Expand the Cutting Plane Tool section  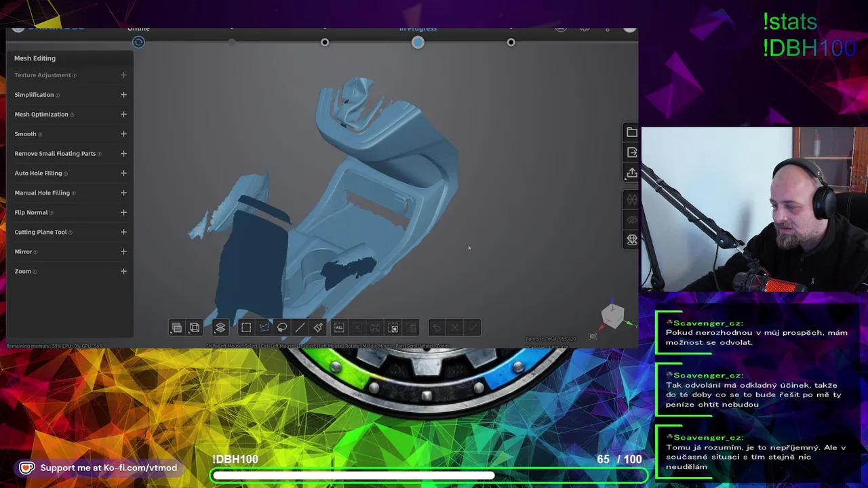123,232
